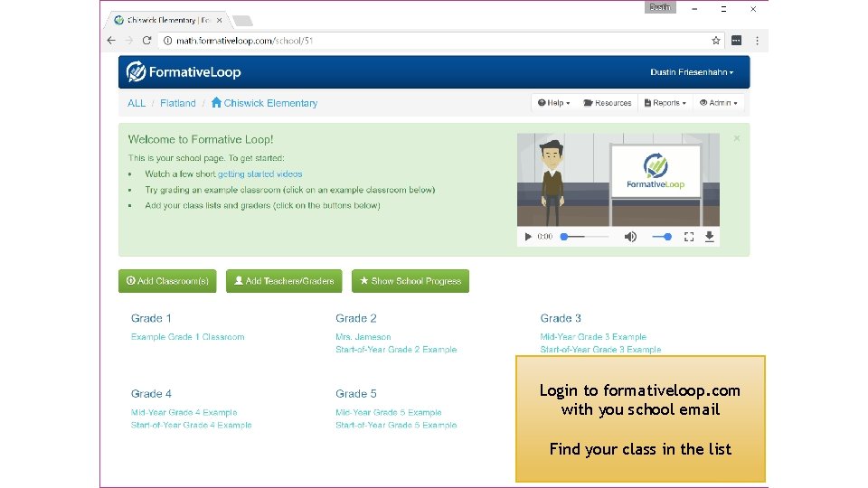Viewport: 868px width, 488px height.
Task: Dismiss the welcome banner with X
Action: point(737,138)
